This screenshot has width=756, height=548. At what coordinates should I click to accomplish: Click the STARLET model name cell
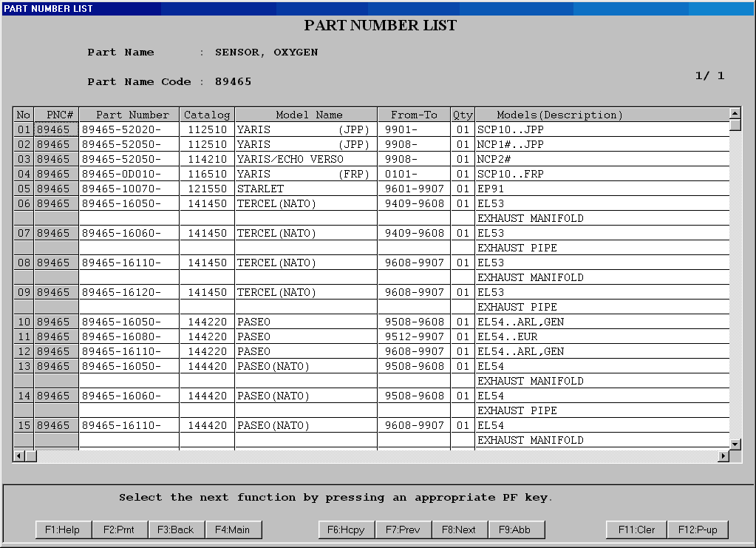point(306,189)
